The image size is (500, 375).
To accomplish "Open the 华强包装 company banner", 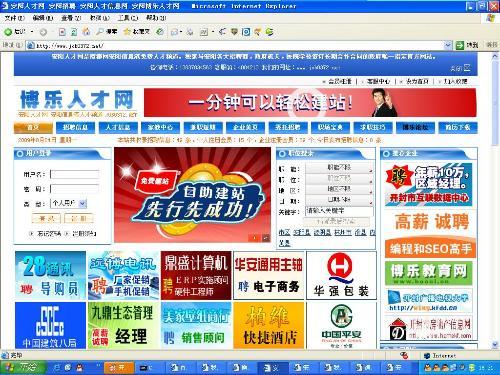I will pyautogui.click(x=341, y=276).
